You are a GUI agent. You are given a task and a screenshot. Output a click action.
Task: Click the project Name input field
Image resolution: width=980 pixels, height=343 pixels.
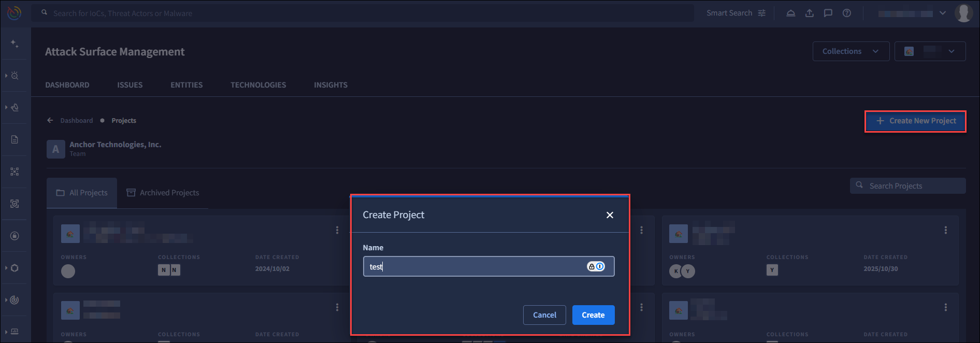pos(474,267)
